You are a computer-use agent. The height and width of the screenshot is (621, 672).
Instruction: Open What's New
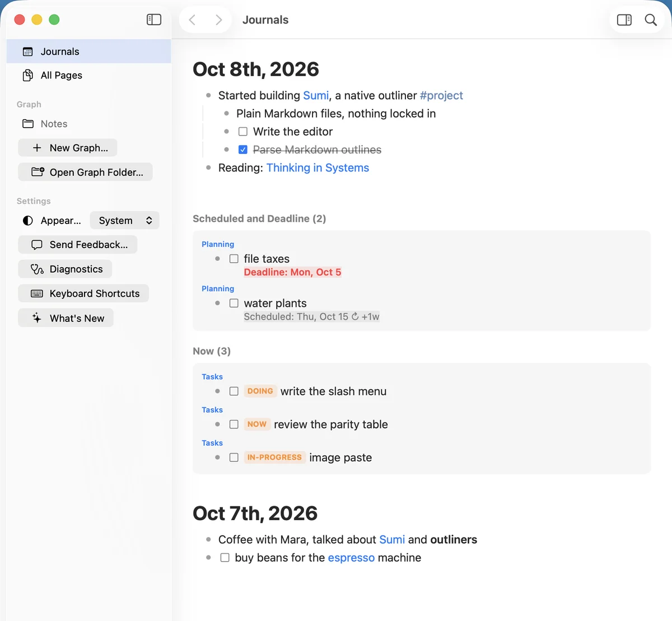point(66,318)
